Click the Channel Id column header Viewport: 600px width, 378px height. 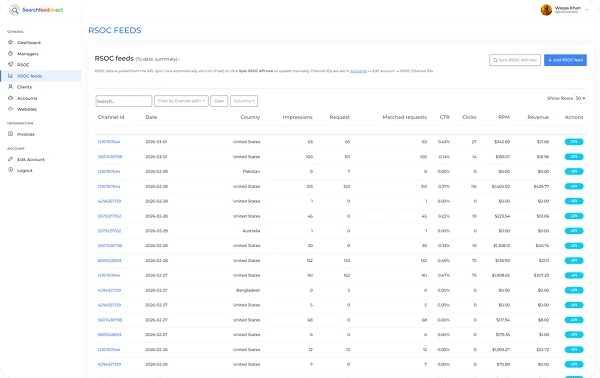tap(111, 117)
